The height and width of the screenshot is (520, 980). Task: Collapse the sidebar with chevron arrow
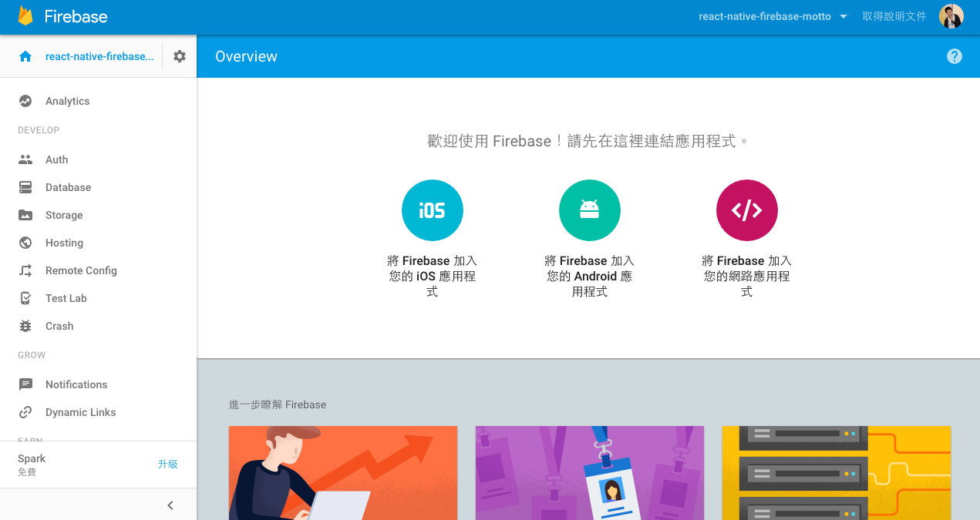(170, 505)
